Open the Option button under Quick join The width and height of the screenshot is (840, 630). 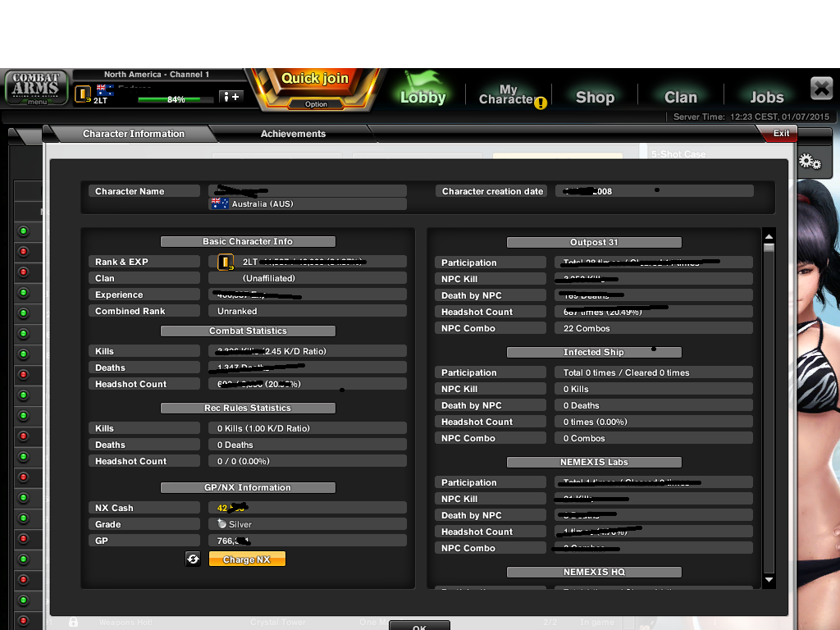pyautogui.click(x=316, y=104)
